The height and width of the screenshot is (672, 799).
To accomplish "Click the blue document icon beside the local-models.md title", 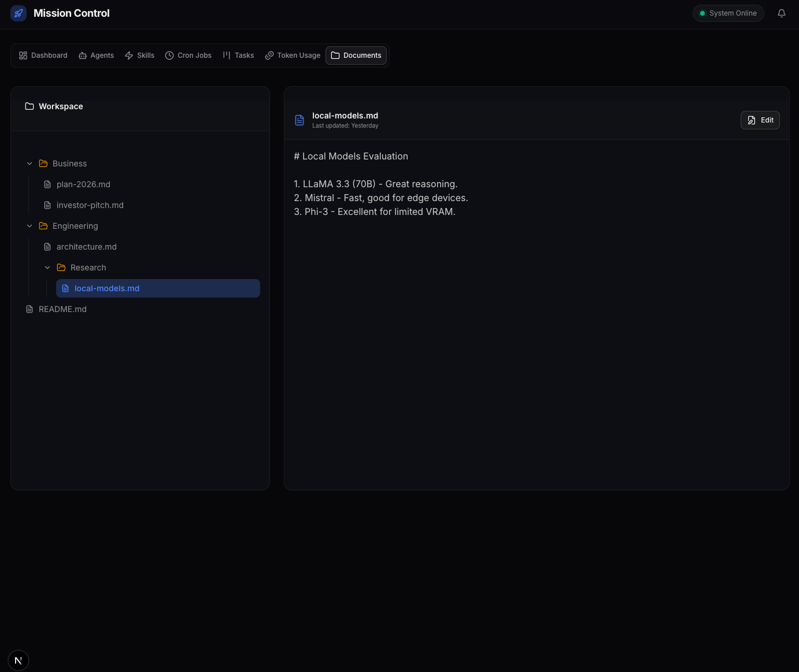I will 299,120.
